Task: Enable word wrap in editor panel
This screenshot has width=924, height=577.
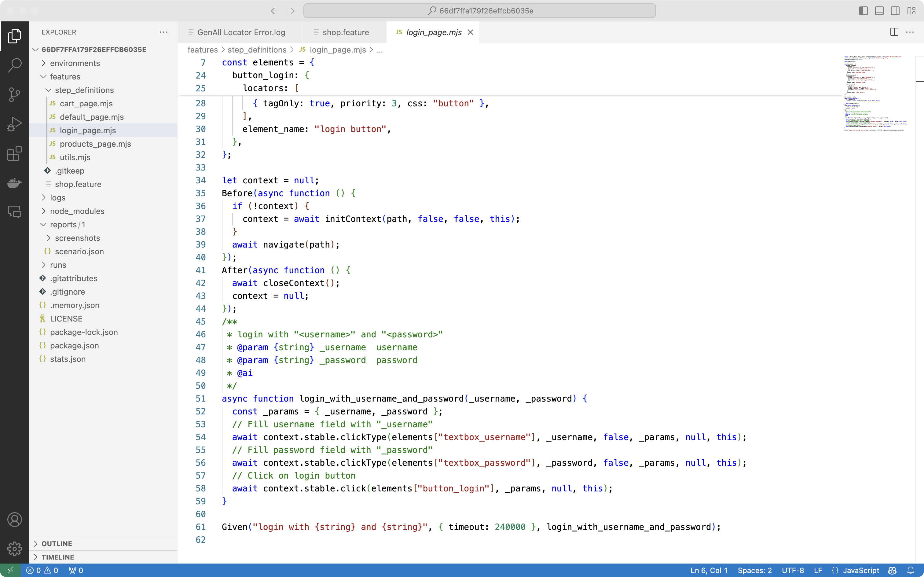Action: click(911, 32)
